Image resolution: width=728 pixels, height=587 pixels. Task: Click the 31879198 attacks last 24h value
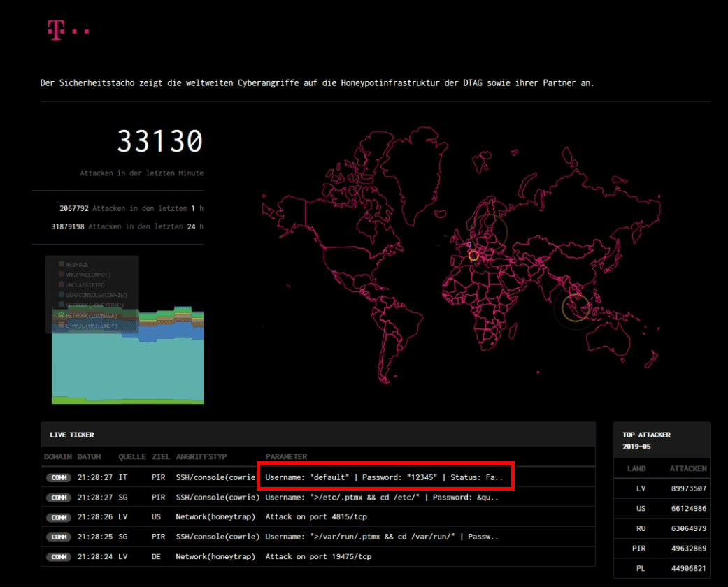(x=68, y=226)
